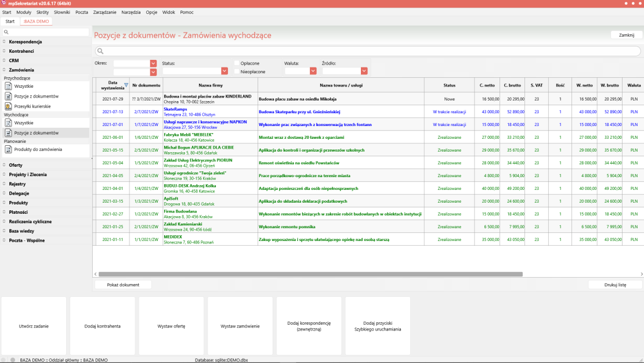Image resolution: width=644 pixels, height=363 pixels.
Task: Enable the Opłacone checkbox
Action: tap(237, 63)
